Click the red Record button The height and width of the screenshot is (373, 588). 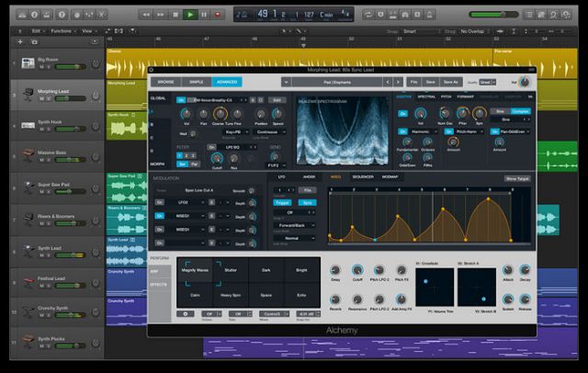pyautogui.click(x=217, y=15)
